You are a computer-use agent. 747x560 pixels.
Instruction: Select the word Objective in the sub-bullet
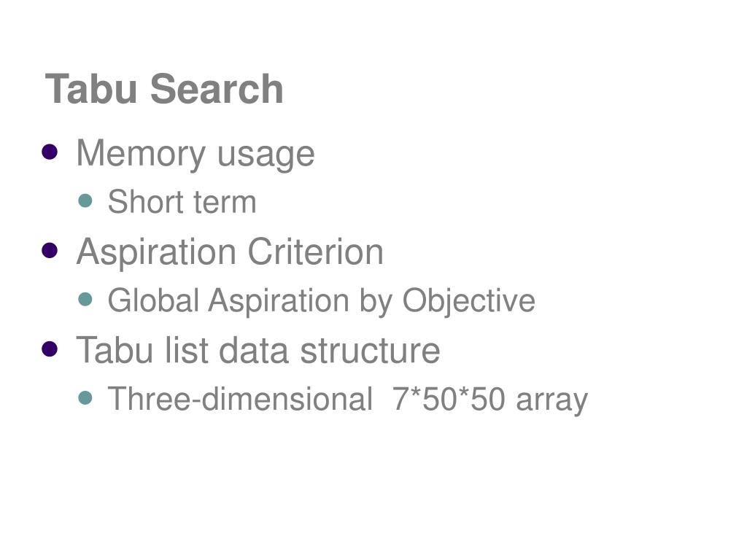(x=469, y=301)
